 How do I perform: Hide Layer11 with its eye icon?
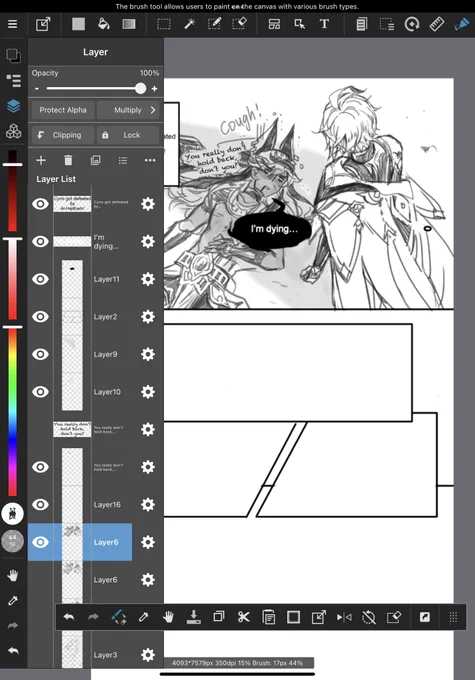pyautogui.click(x=40, y=279)
